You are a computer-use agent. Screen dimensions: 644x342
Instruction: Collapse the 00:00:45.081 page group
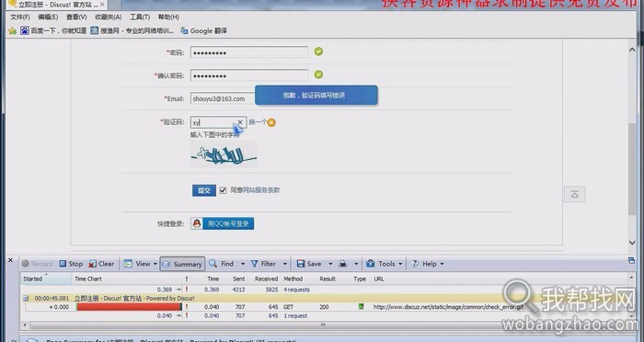(x=26, y=299)
